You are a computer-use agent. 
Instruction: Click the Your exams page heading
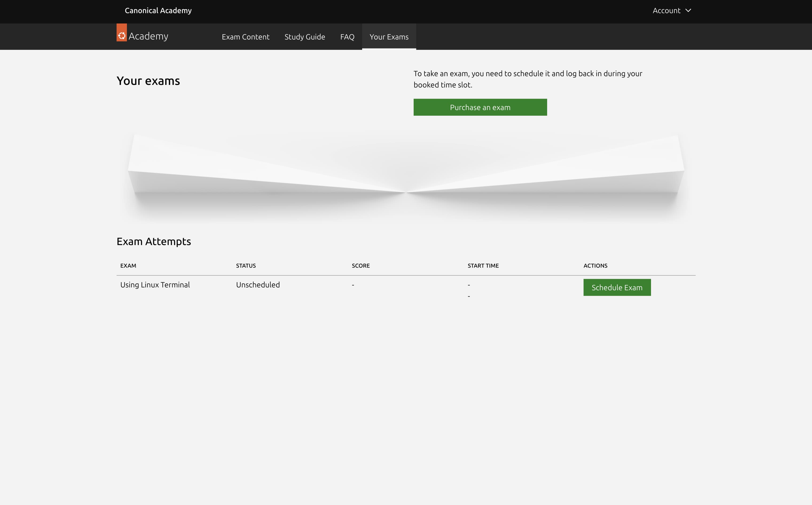(x=148, y=81)
